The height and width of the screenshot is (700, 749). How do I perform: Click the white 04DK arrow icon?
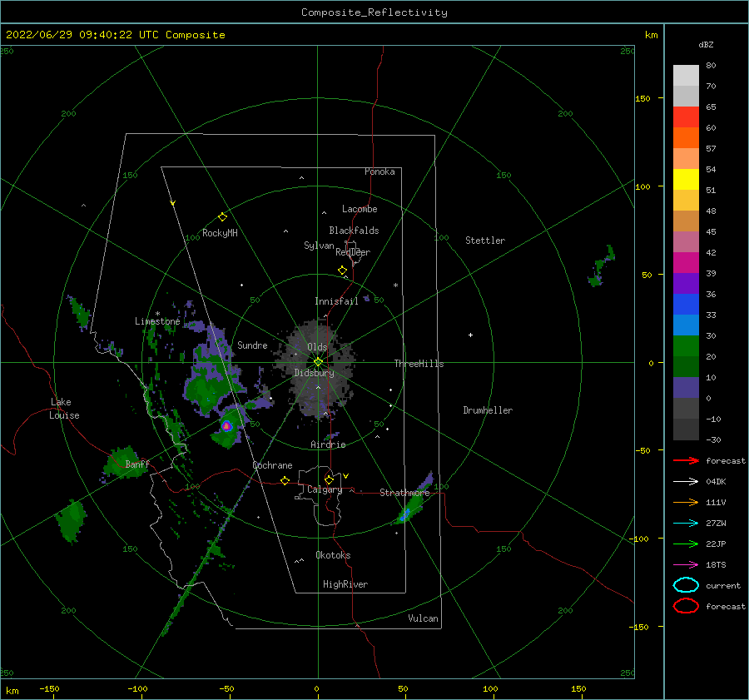tap(686, 482)
